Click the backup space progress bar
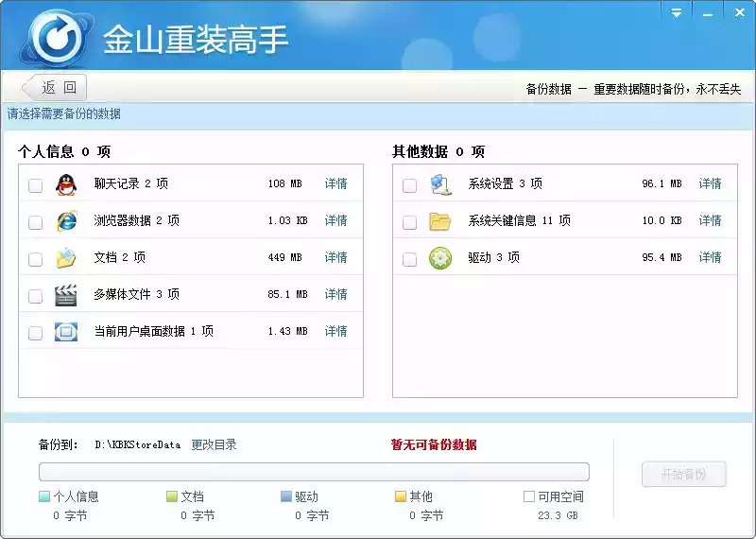The image size is (756, 539). click(x=314, y=472)
